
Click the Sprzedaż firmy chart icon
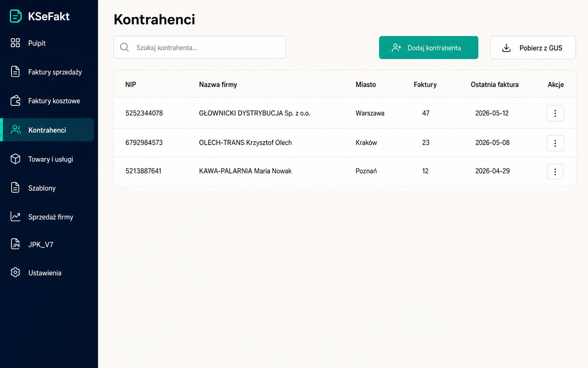(x=15, y=217)
